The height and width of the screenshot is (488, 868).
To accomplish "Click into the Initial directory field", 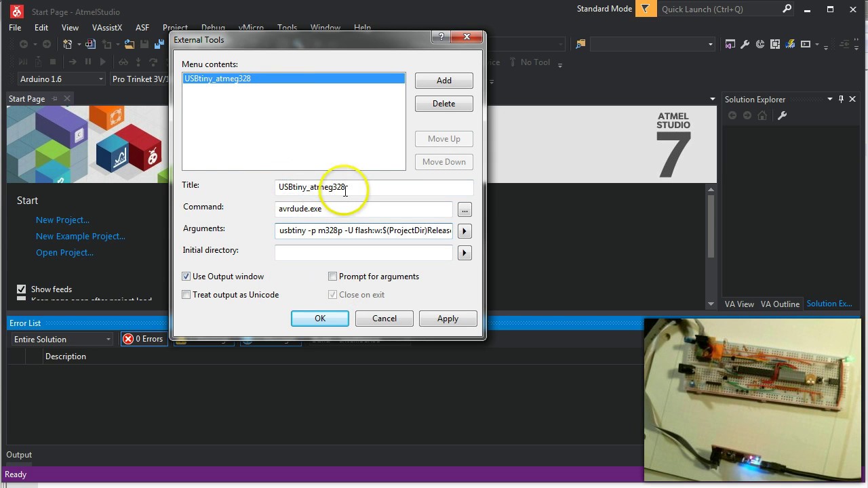I will point(363,253).
